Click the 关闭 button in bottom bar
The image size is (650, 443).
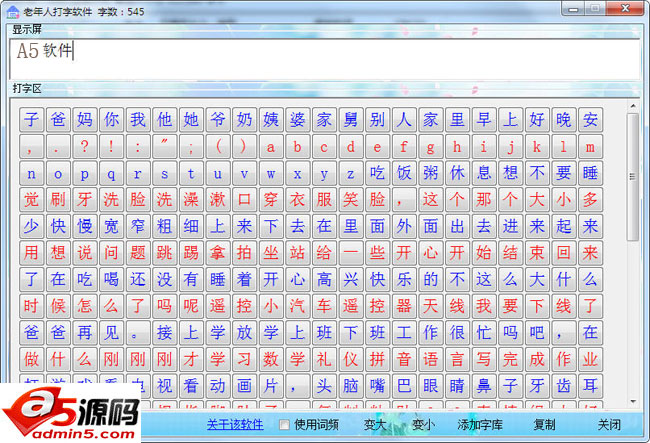pyautogui.click(x=609, y=425)
